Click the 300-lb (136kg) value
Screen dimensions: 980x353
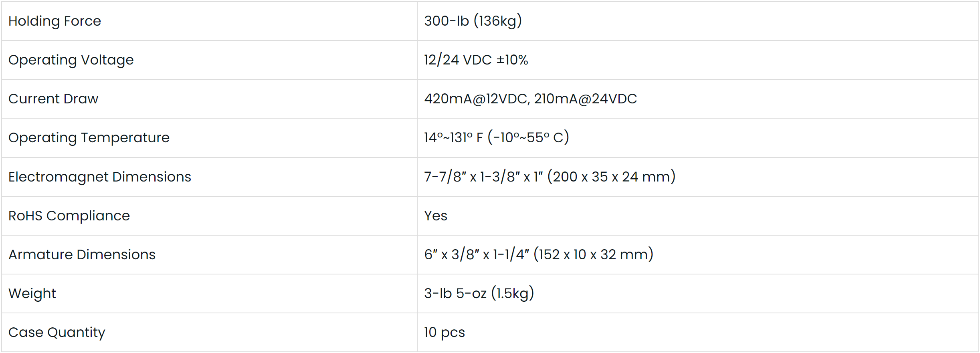pyautogui.click(x=473, y=21)
